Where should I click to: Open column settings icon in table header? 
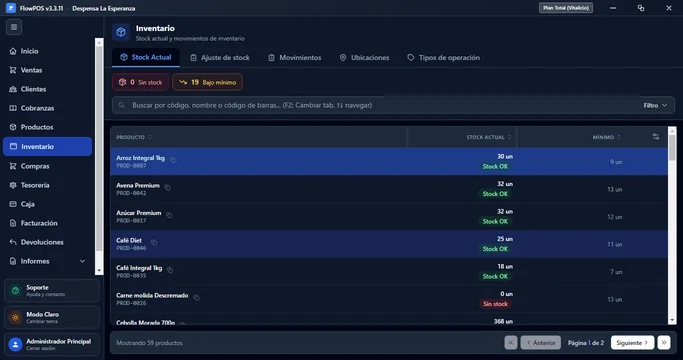(x=656, y=137)
